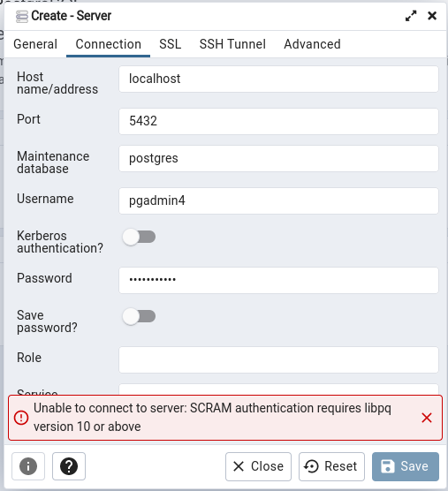448x491 pixels.
Task: Enable Kerberos authentication toggle
Action: [x=139, y=237]
